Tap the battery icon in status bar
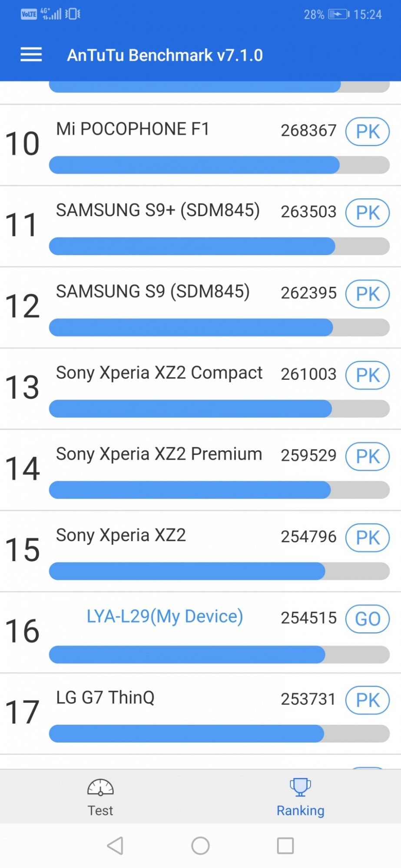The width and height of the screenshot is (401, 868). [x=338, y=14]
